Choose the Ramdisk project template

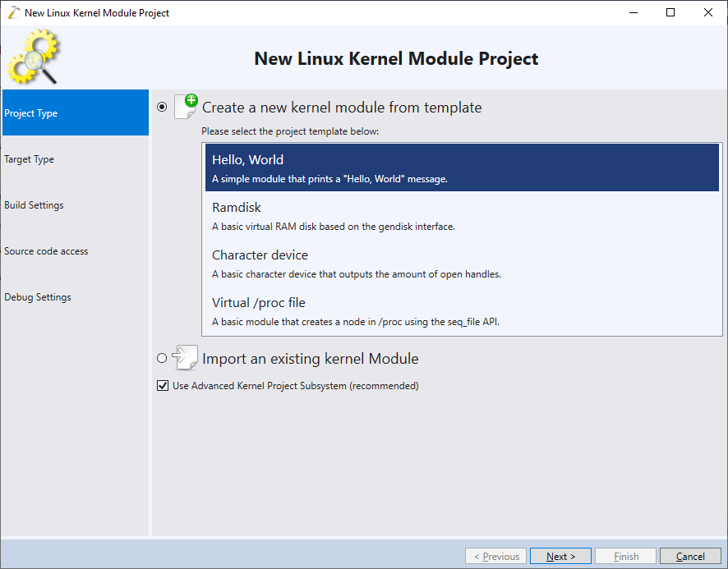point(462,215)
